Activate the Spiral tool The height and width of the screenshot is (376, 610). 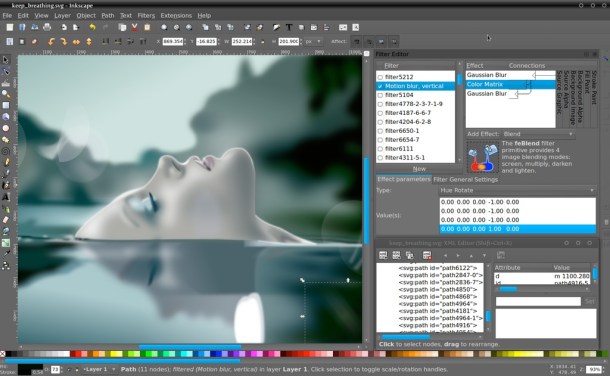[x=5, y=151]
